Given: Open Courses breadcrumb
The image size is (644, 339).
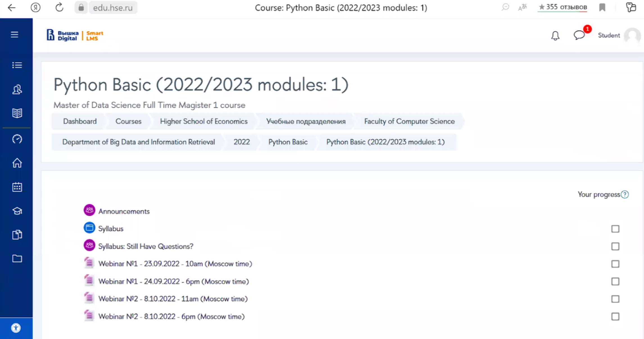Looking at the screenshot, I should (128, 121).
